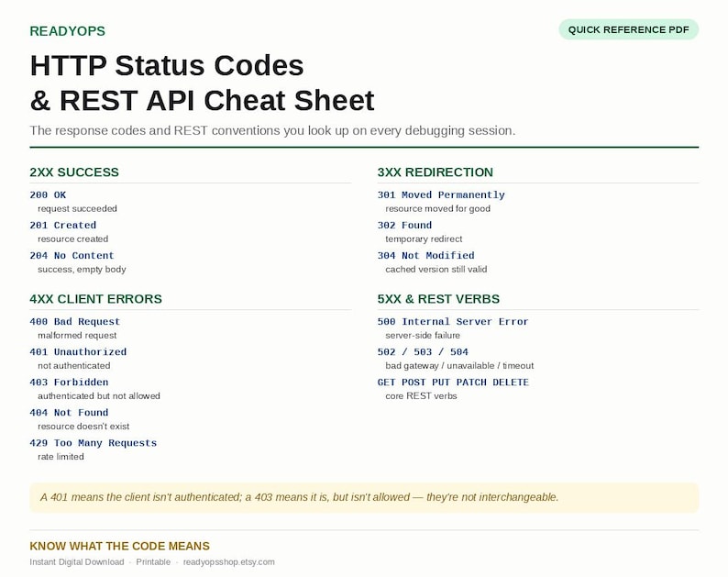
Task: Select the '200 OK' code entry
Action: tap(48, 194)
